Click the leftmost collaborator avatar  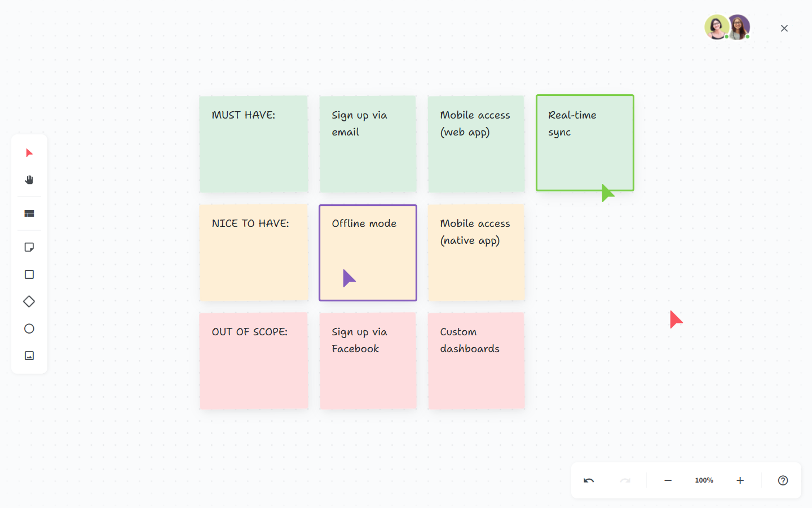click(717, 27)
